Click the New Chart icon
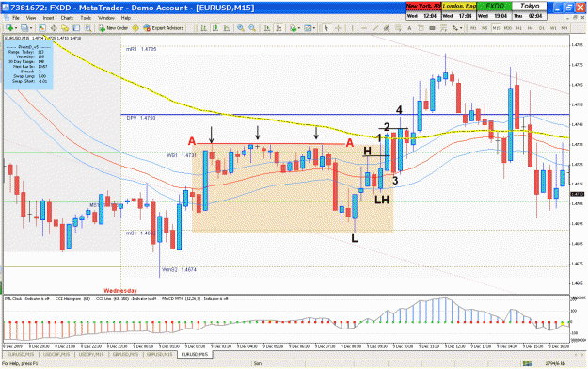 click(x=9, y=28)
